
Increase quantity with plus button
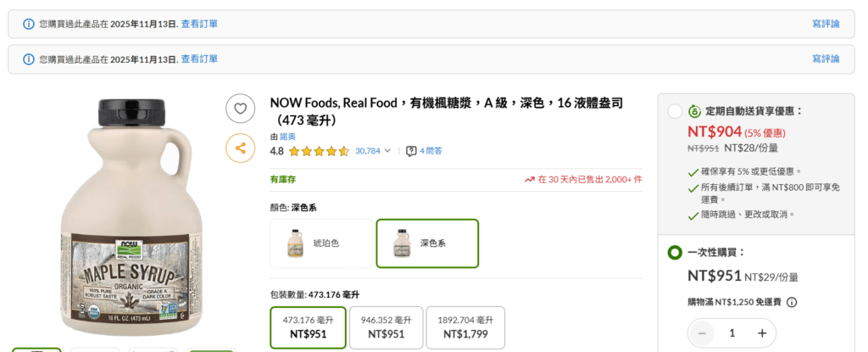coord(762,333)
